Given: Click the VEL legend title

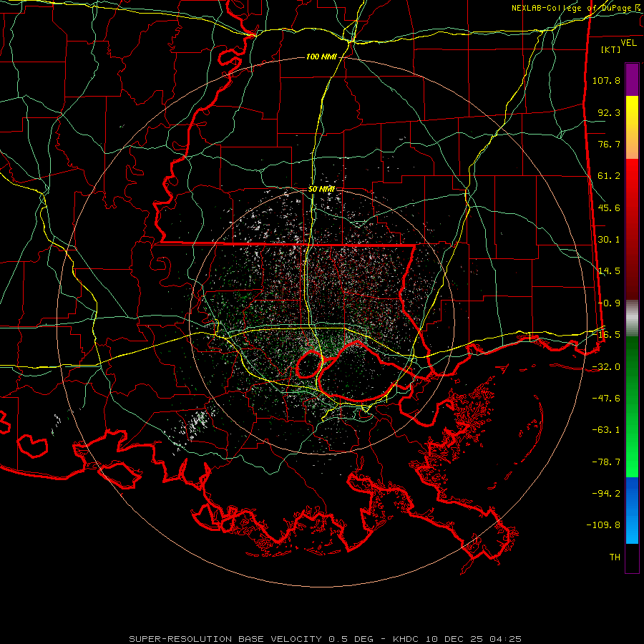Looking at the screenshot, I should click(628, 43).
